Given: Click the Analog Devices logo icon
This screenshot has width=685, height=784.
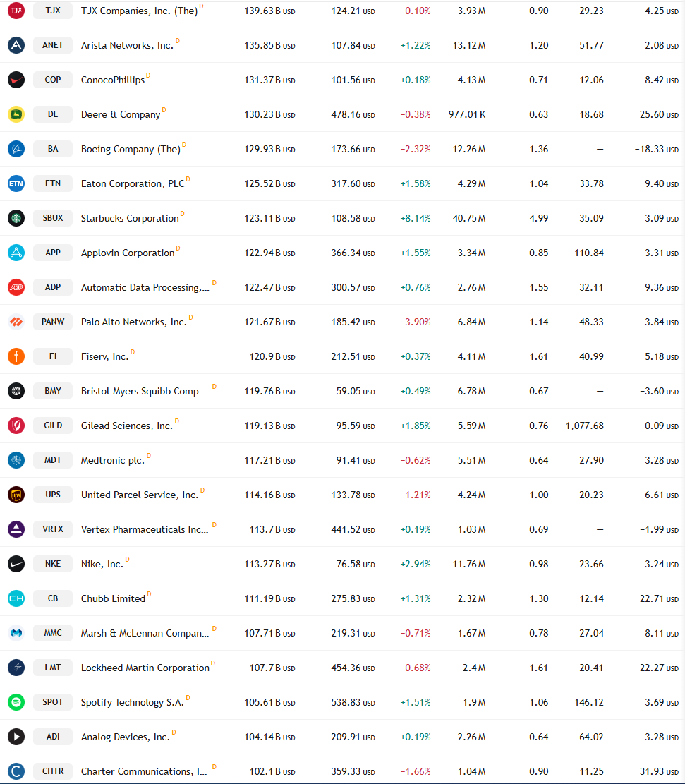Looking at the screenshot, I should 16,737.
